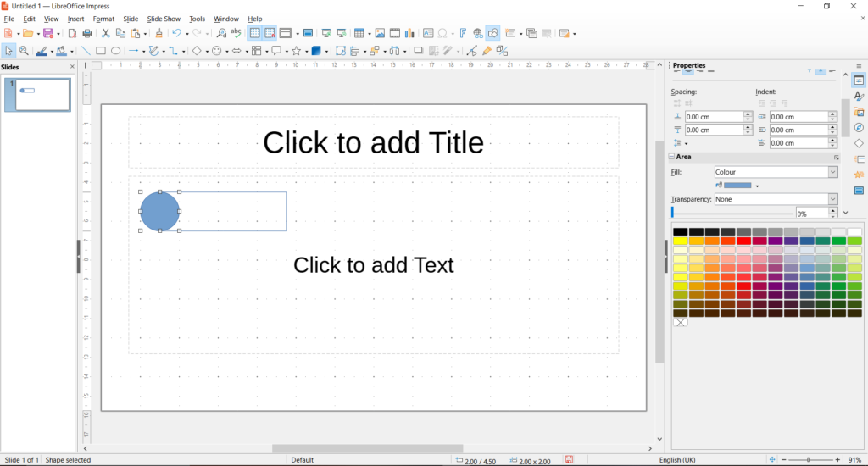
Task: Click the Print icon in toolbar
Action: pos(87,33)
